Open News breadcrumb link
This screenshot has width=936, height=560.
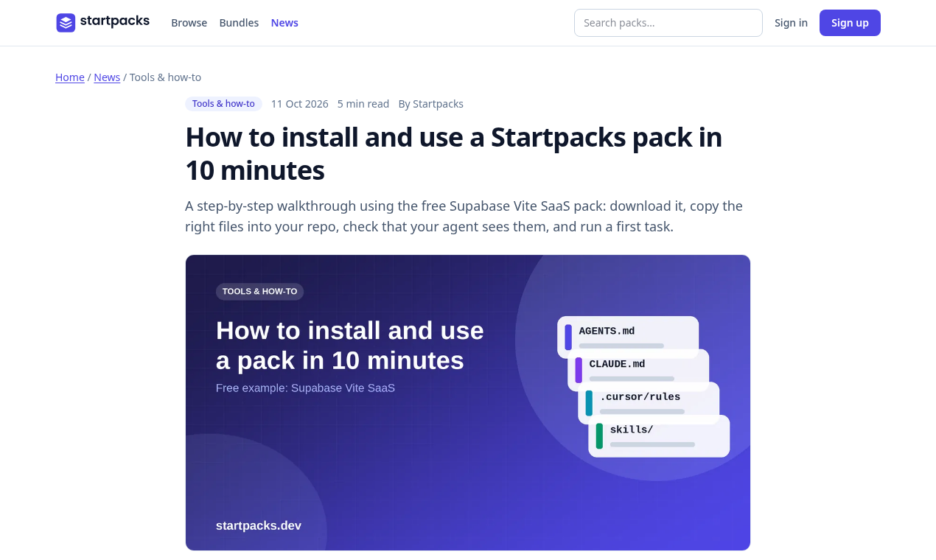point(107,77)
